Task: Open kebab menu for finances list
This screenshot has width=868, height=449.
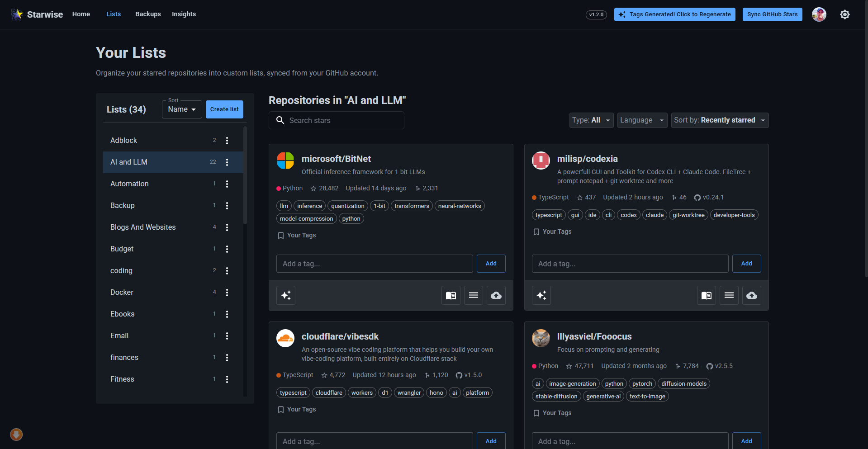Action: 227,358
